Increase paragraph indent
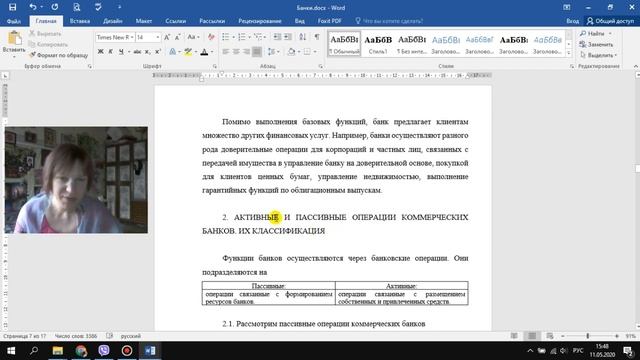 pos(288,37)
